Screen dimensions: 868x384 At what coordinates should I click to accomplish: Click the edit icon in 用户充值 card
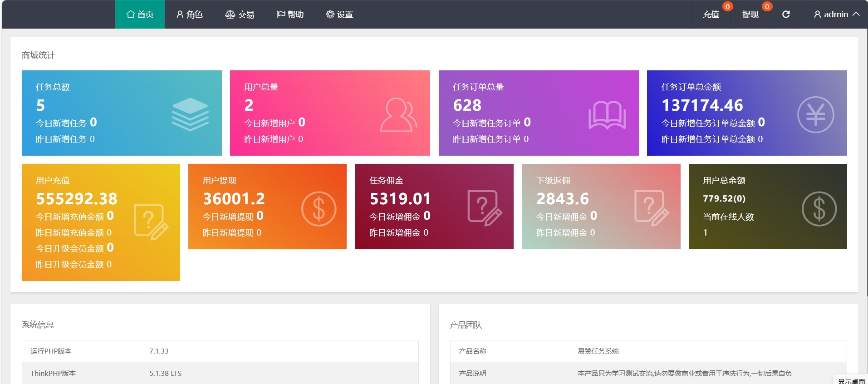point(151,222)
